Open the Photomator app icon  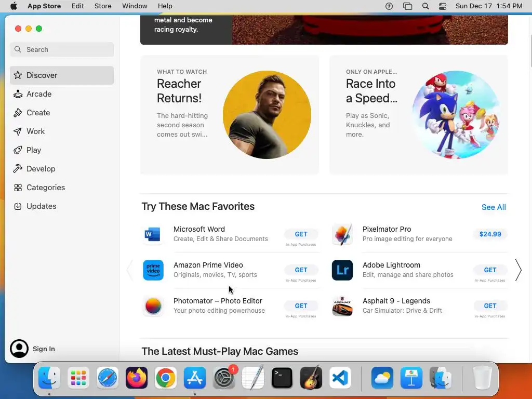click(153, 306)
